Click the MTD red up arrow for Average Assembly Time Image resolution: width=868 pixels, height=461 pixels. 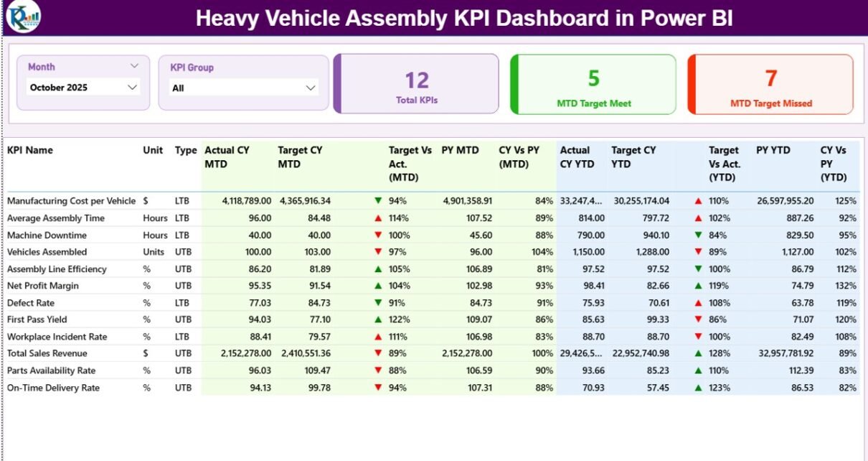[x=378, y=218]
